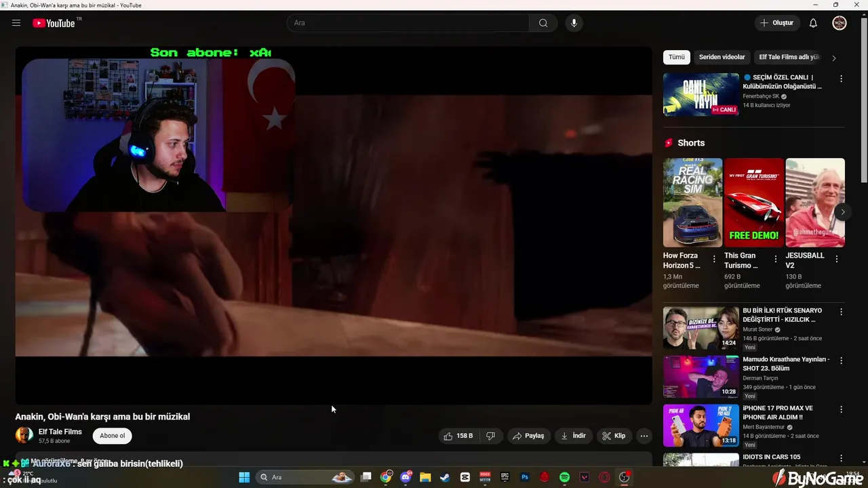Open the Derman Tarçın channel name
868x488 pixels.
point(760,378)
